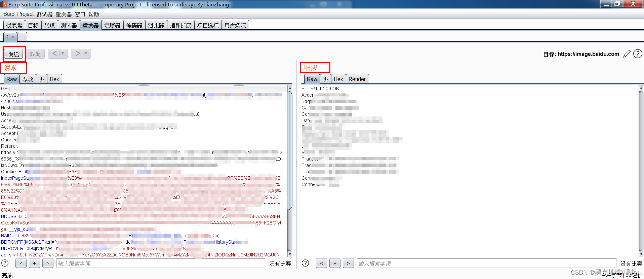Screen dimensions: 644x279
Task: Select the request Raw tab
Action: [x=11, y=79]
